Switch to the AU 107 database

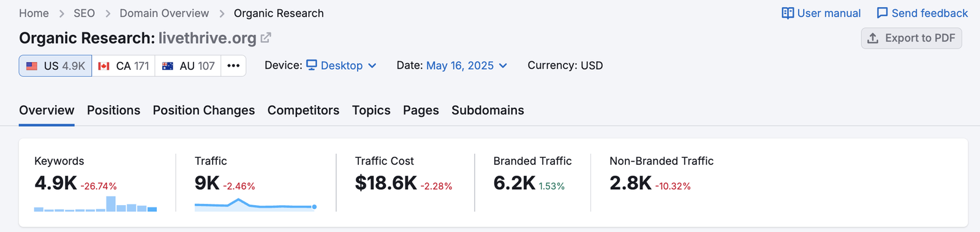[x=188, y=65]
